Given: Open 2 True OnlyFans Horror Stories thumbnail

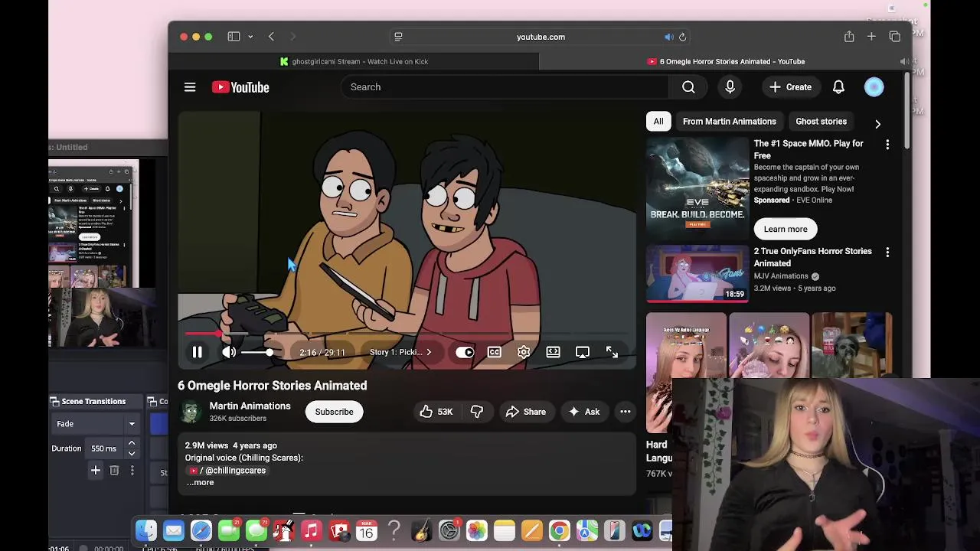Looking at the screenshot, I should tap(697, 274).
